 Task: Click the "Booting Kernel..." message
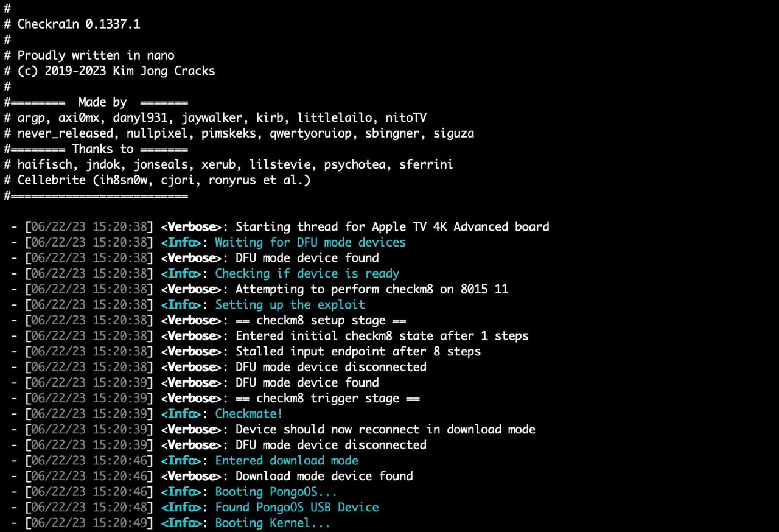coord(272,523)
